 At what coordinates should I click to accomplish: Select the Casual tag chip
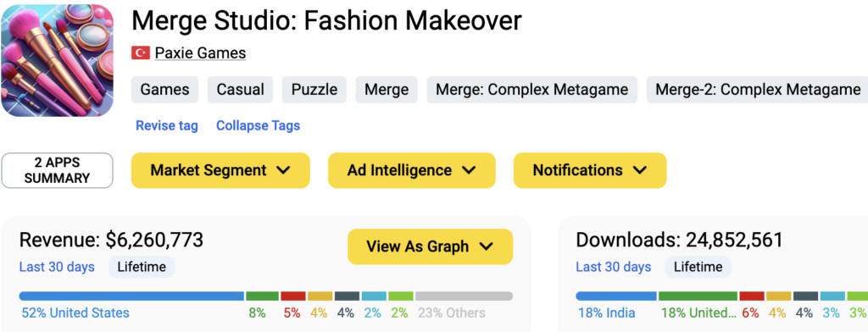[x=240, y=90]
